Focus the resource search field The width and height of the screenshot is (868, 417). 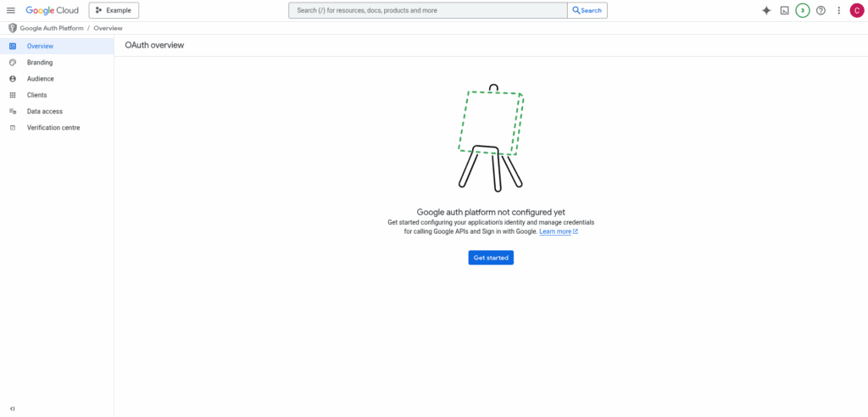pyautogui.click(x=428, y=10)
